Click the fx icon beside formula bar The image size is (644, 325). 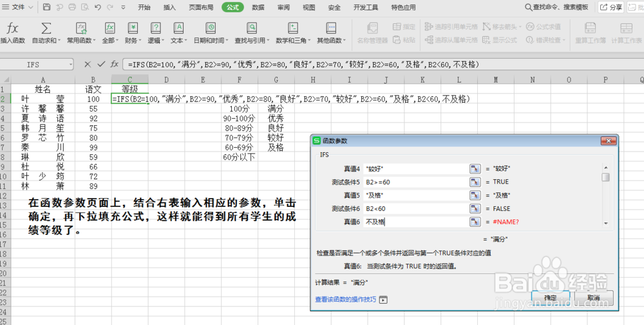click(x=115, y=64)
